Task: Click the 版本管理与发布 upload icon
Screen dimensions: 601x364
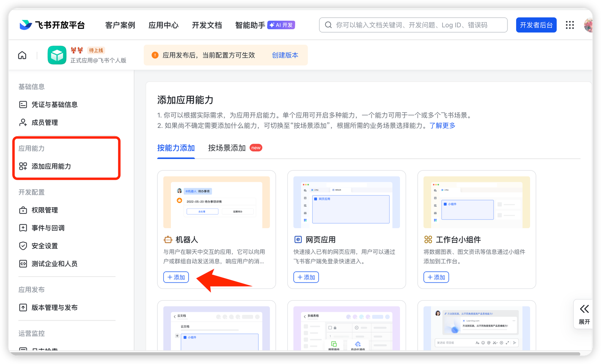Action: point(23,308)
